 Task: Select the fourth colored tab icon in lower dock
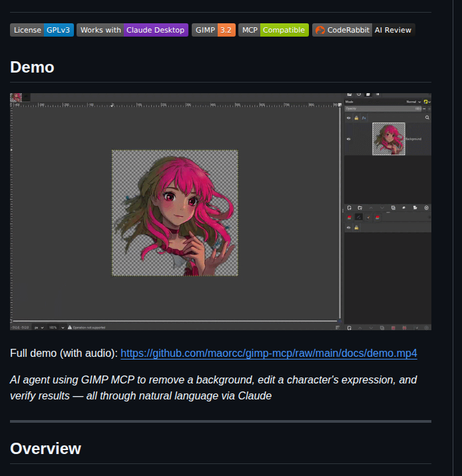tap(377, 217)
